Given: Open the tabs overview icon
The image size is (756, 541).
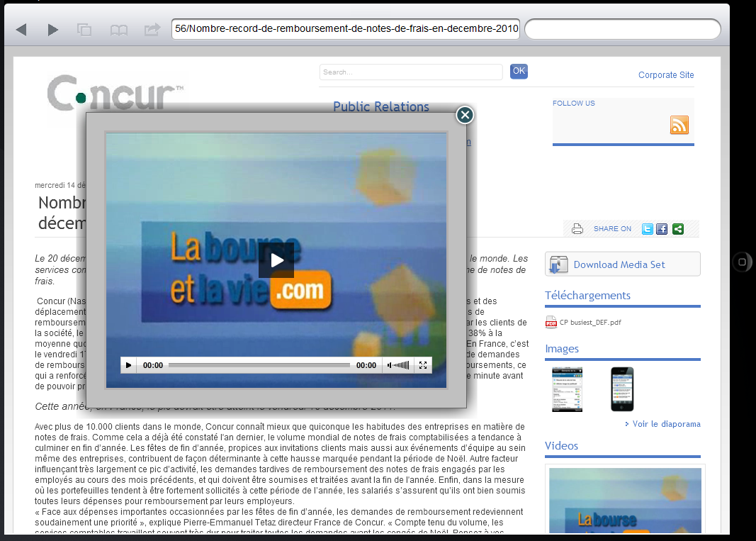Looking at the screenshot, I should click(x=84, y=30).
